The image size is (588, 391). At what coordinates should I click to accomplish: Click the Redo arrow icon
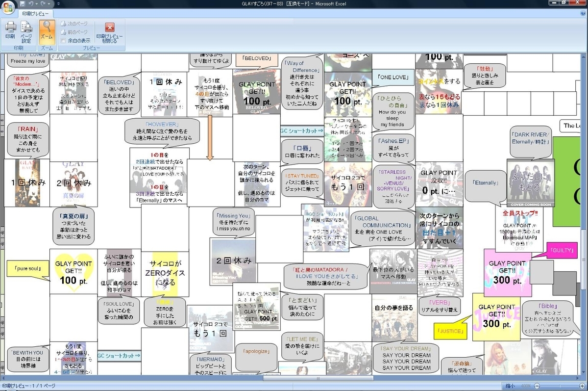(43, 3)
